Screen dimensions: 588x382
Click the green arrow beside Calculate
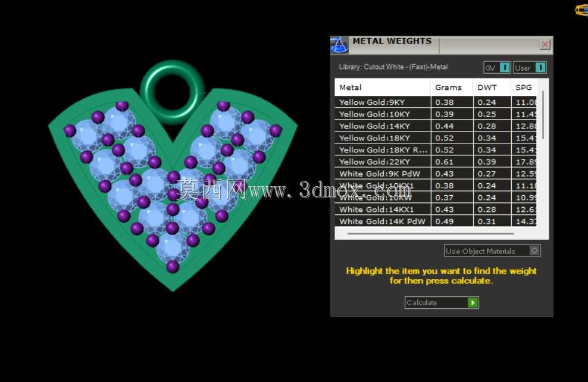click(x=473, y=302)
